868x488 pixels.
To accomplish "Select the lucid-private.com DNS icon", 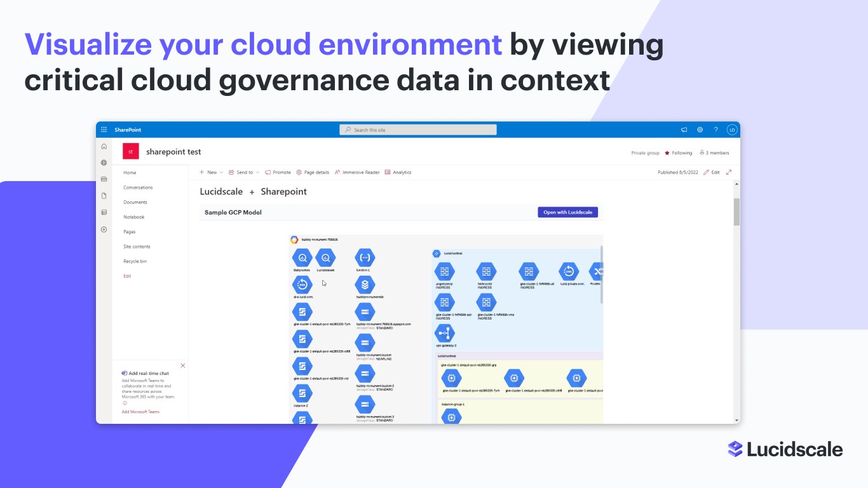I will [569, 272].
